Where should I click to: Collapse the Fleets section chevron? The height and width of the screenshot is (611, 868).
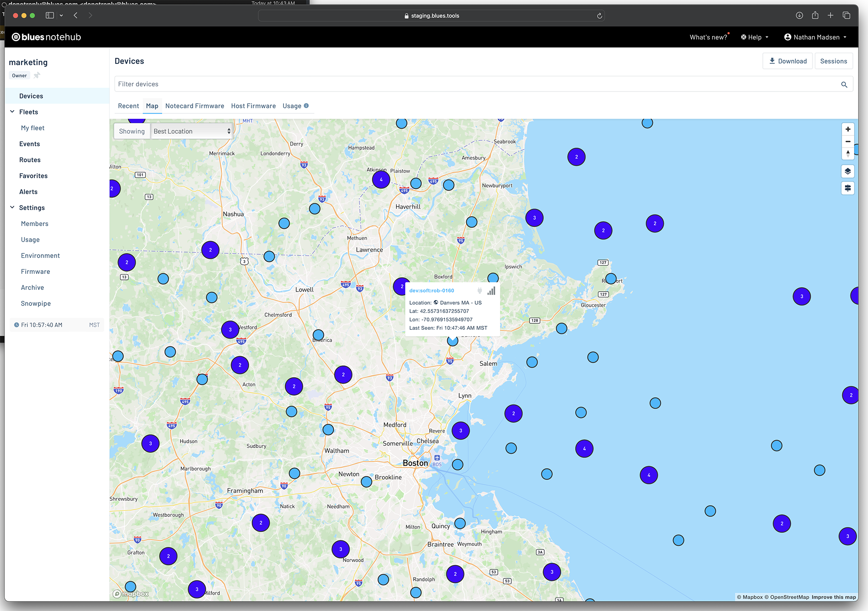12,112
